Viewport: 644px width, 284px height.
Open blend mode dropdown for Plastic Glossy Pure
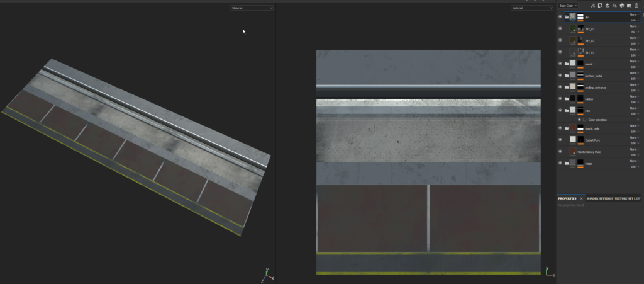[635, 149]
